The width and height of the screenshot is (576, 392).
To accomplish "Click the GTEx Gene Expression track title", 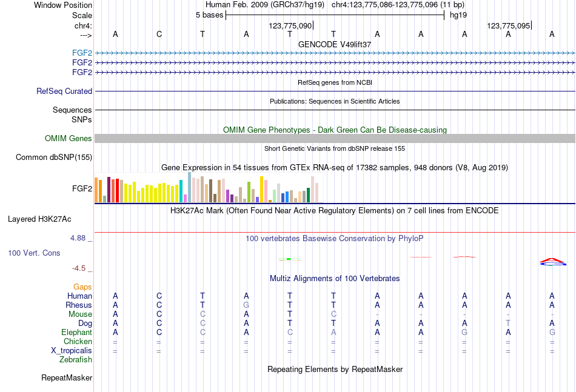I will tap(335, 168).
